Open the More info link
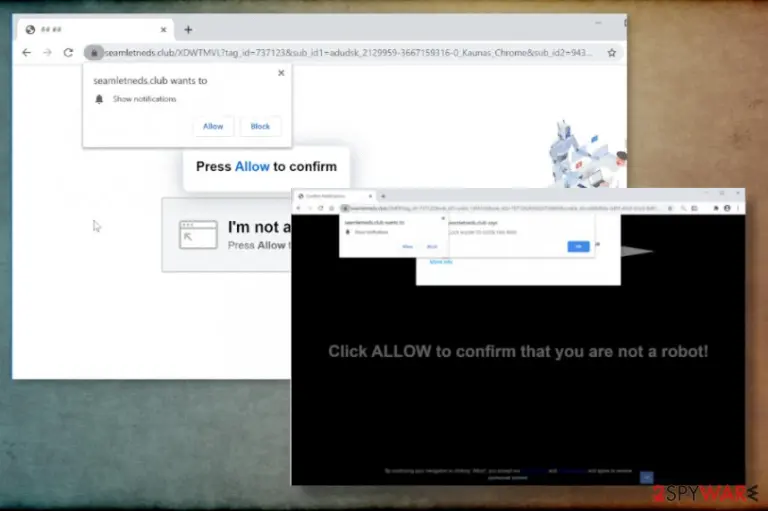768x511 pixels. [x=441, y=262]
